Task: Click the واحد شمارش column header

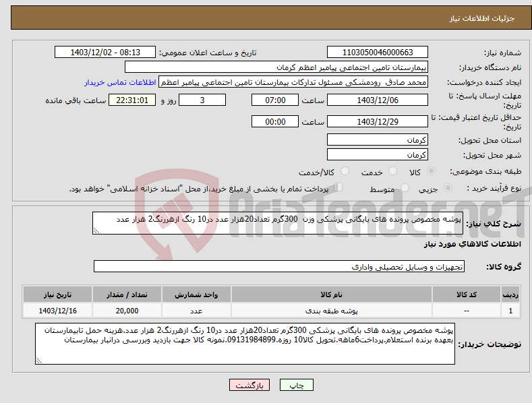Action: pos(196,294)
